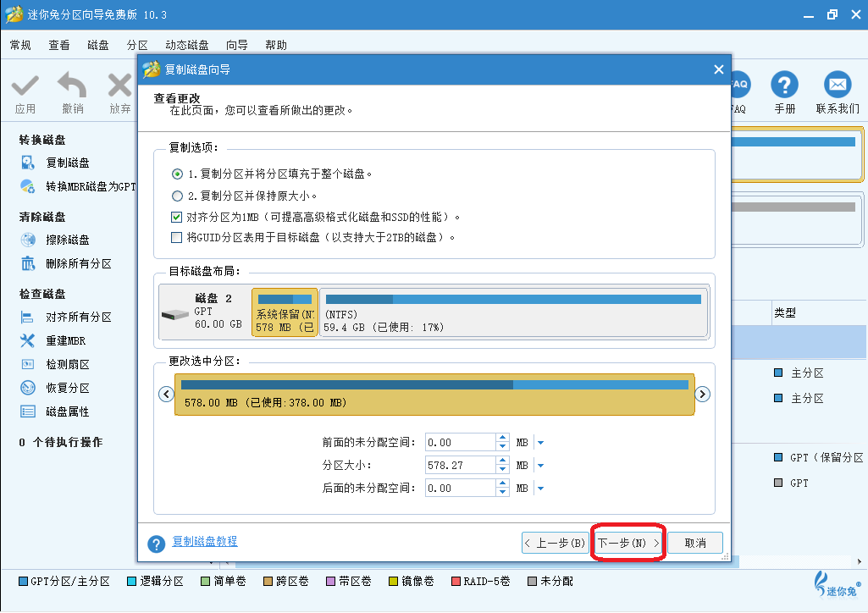This screenshot has width=868, height=613.
Task: Click the Apply (应用) checkmark icon
Action: pos(25,86)
